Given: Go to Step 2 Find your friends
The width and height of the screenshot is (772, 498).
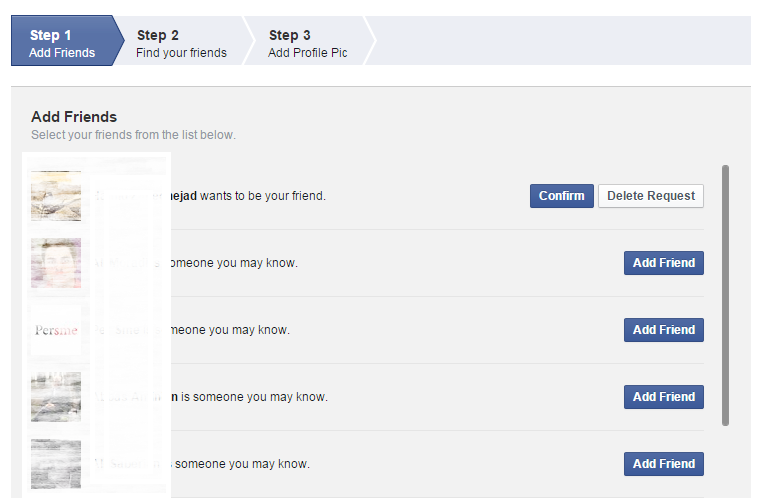Looking at the screenshot, I should [181, 44].
